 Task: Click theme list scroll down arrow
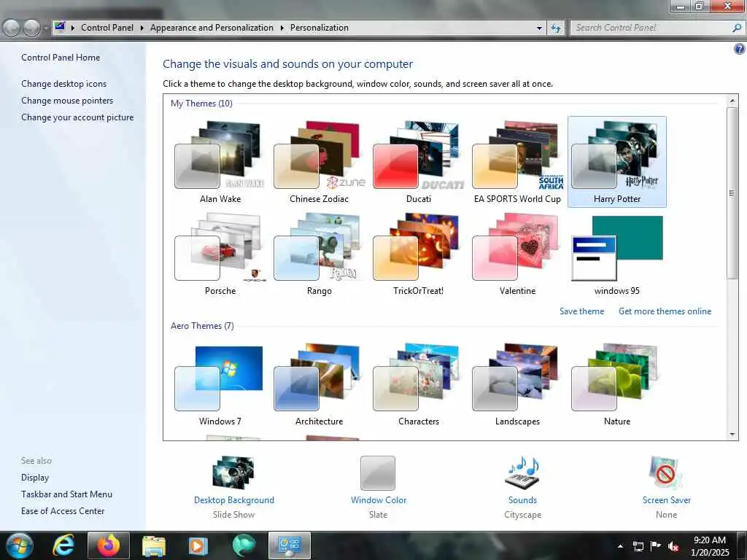point(732,435)
